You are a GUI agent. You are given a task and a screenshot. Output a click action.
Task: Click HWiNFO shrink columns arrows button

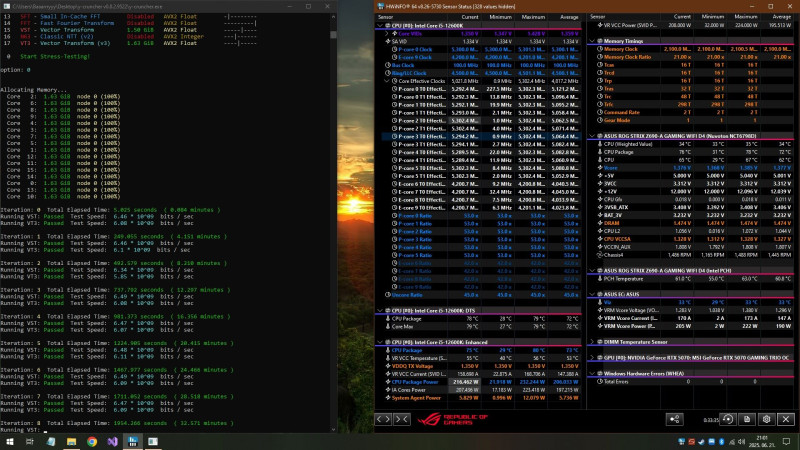(402, 419)
